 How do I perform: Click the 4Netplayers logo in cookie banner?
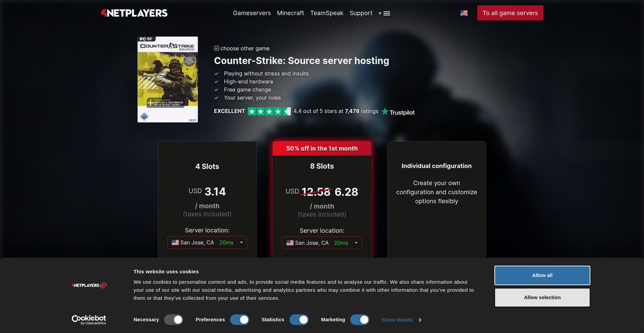coord(89,285)
